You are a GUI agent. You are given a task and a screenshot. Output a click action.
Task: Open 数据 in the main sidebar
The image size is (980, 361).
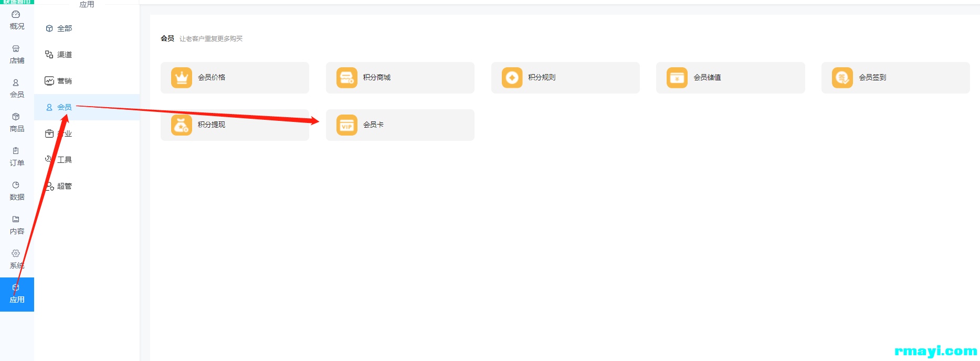[17, 191]
